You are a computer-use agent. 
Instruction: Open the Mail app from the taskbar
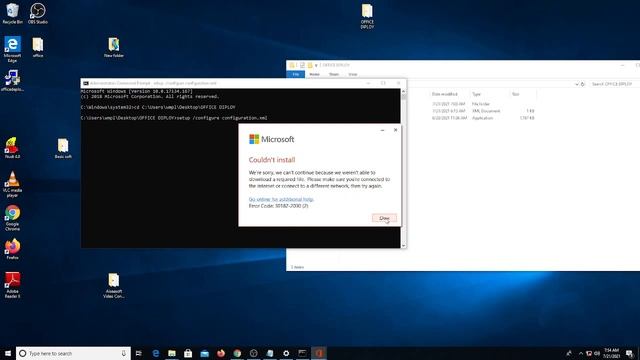point(204,353)
